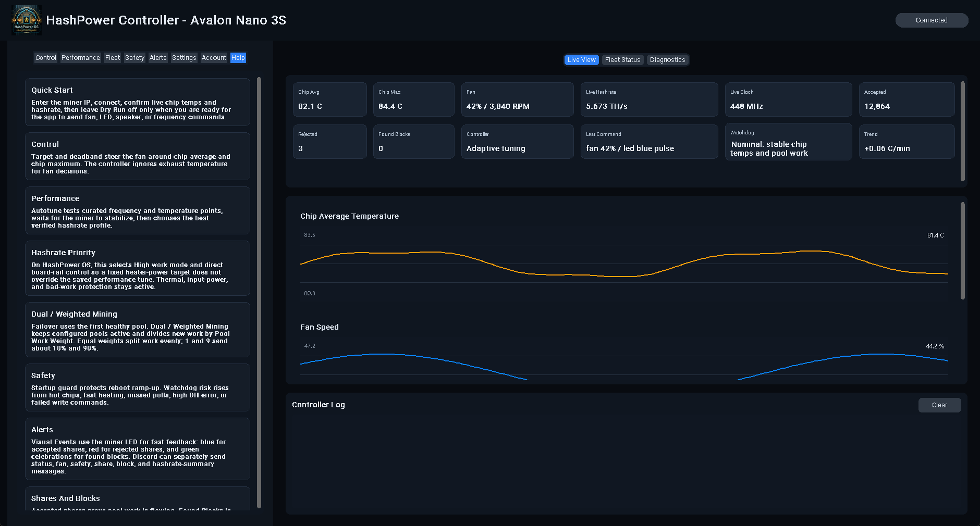Select the Safety tab

(134, 58)
